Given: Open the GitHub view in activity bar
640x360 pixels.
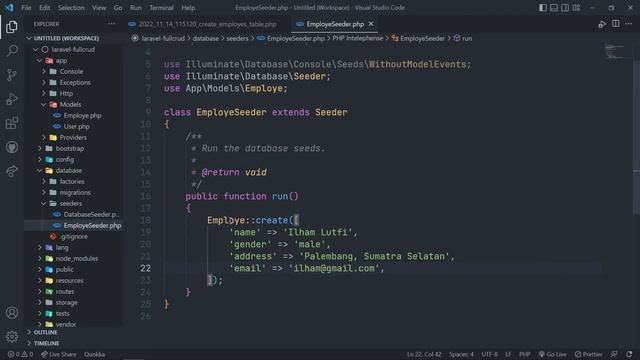Looking at the screenshot, I should coord(12,147).
